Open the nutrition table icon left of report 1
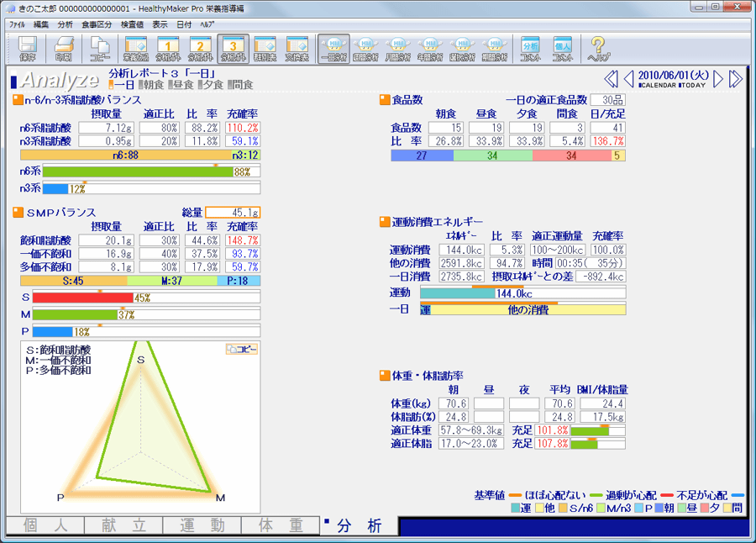Screen dimensions: 756x543 pyautogui.click(x=136, y=49)
